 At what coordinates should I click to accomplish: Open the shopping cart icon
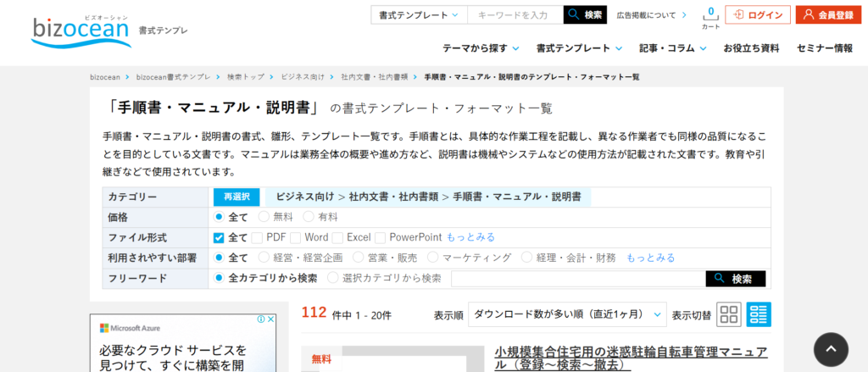pyautogui.click(x=710, y=16)
